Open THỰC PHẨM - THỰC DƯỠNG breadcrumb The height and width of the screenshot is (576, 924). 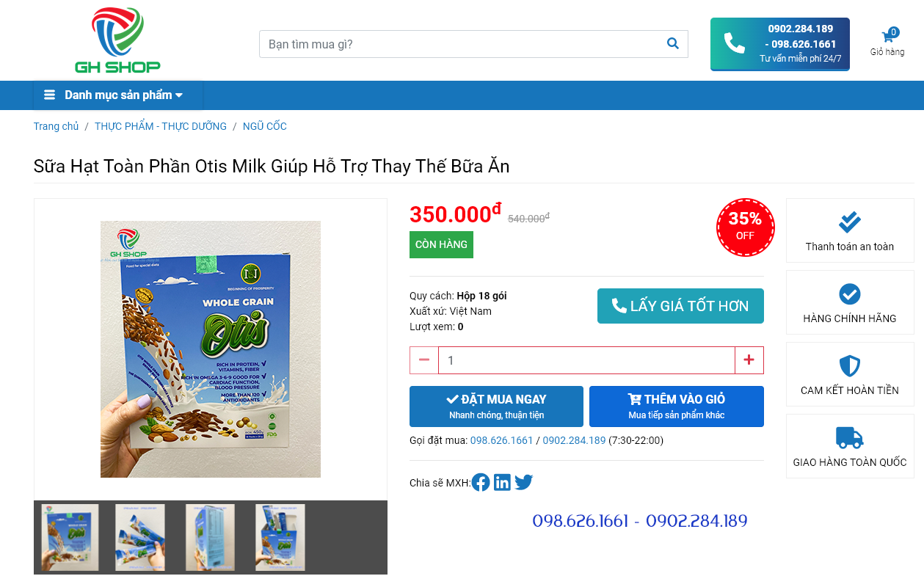point(161,126)
